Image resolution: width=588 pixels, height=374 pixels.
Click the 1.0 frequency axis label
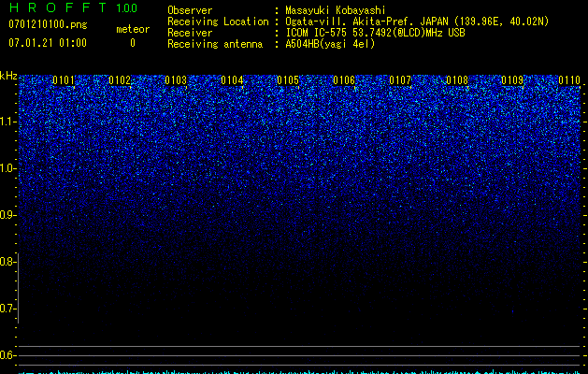click(8, 168)
